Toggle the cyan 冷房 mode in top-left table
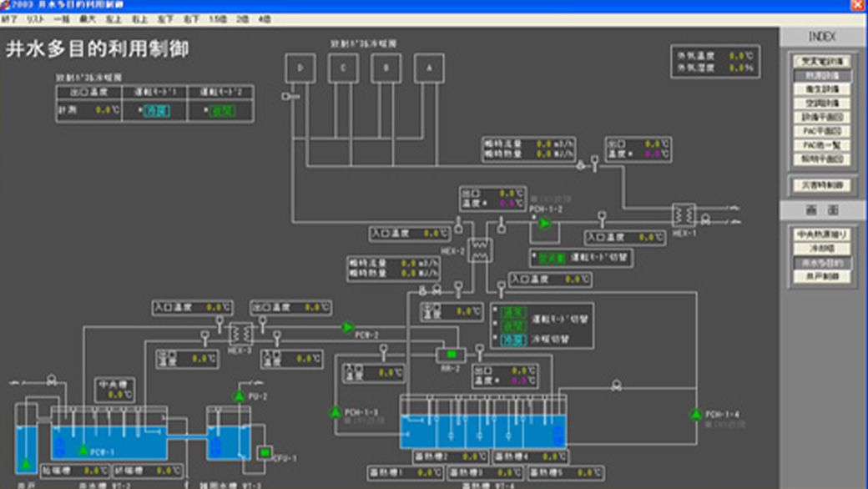Screen dimensions: 868x489 point(157,110)
